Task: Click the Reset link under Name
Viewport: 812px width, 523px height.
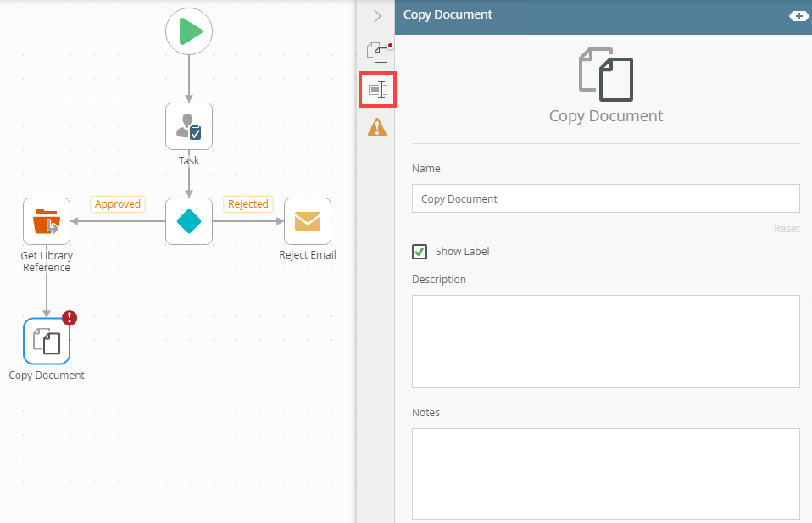Action: (x=787, y=229)
